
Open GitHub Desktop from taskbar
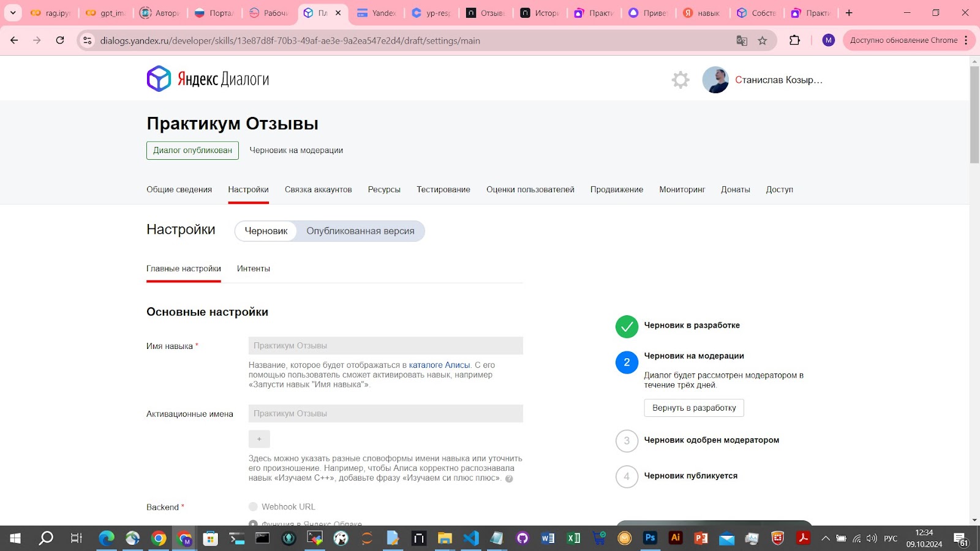tap(522, 538)
